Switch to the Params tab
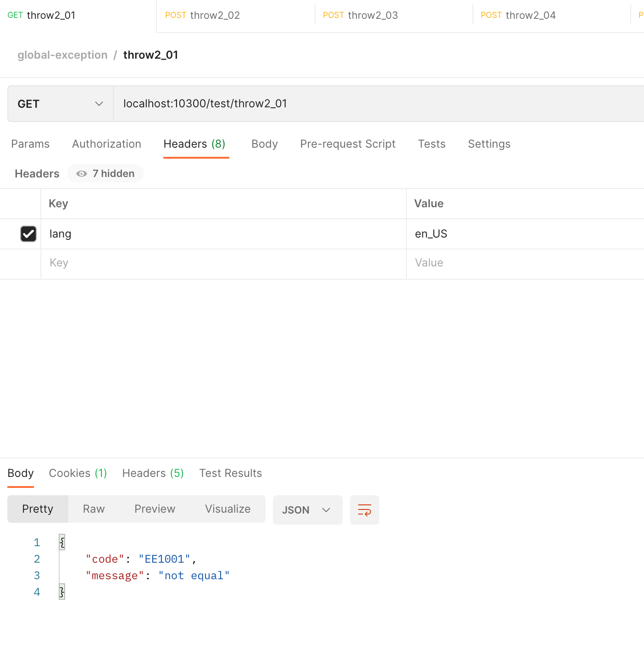Viewport: 644px width, 653px height. pos(30,144)
